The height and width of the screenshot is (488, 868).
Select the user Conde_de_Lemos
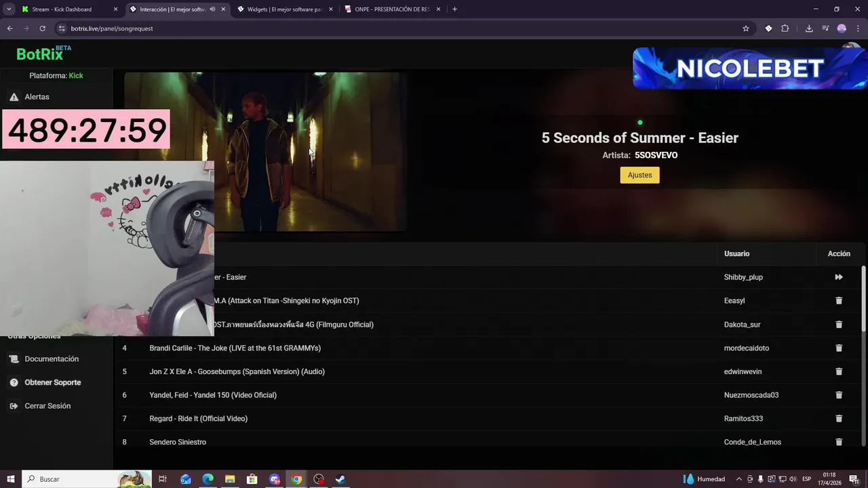[752, 442]
